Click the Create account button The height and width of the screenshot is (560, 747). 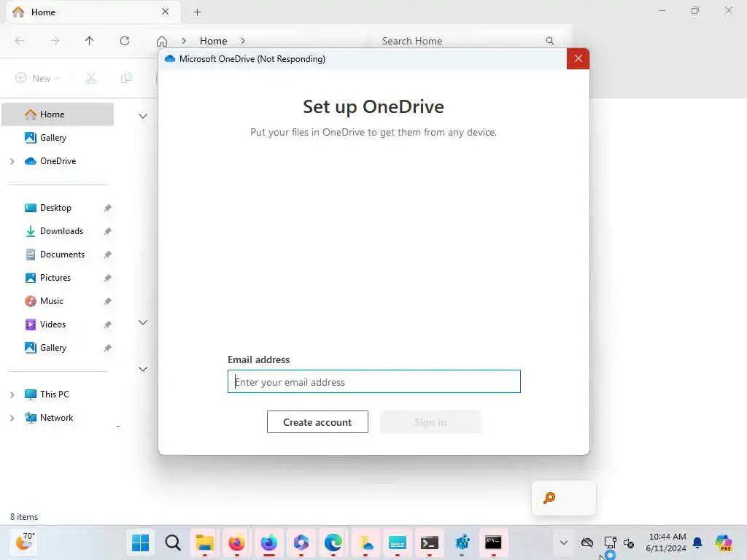[317, 422]
